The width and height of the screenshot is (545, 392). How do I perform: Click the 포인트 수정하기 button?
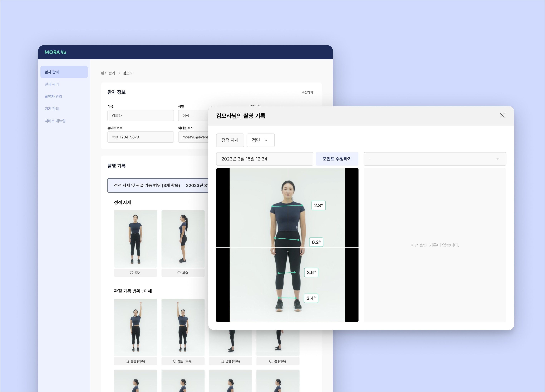pyautogui.click(x=337, y=159)
